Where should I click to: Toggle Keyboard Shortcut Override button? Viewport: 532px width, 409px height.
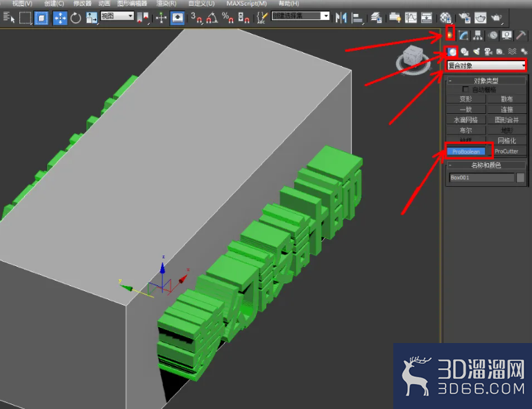(x=178, y=17)
